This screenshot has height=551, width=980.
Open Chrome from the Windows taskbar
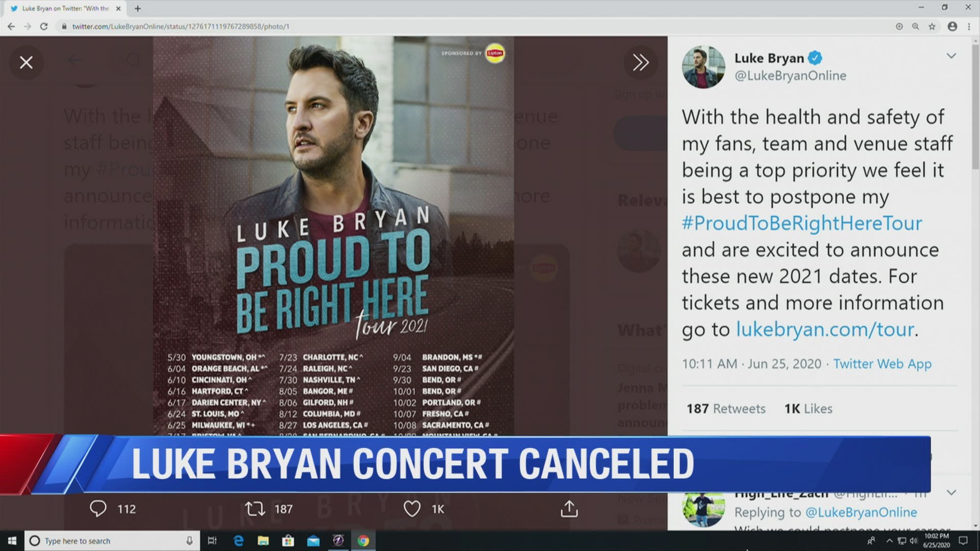tap(363, 541)
